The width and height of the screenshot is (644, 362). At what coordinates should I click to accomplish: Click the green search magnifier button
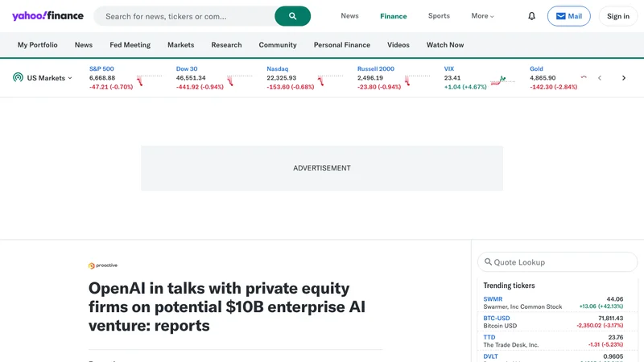click(292, 16)
